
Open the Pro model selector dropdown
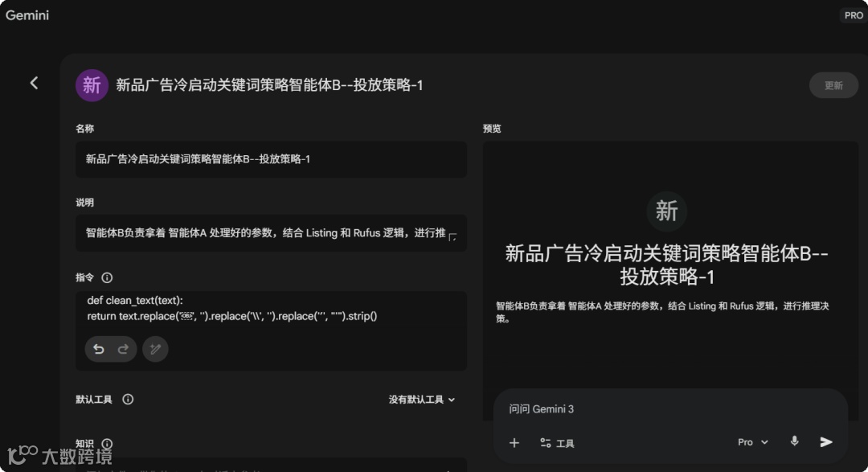click(x=753, y=442)
